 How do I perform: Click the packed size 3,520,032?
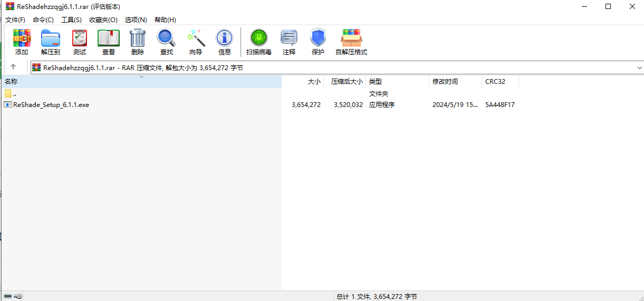348,105
